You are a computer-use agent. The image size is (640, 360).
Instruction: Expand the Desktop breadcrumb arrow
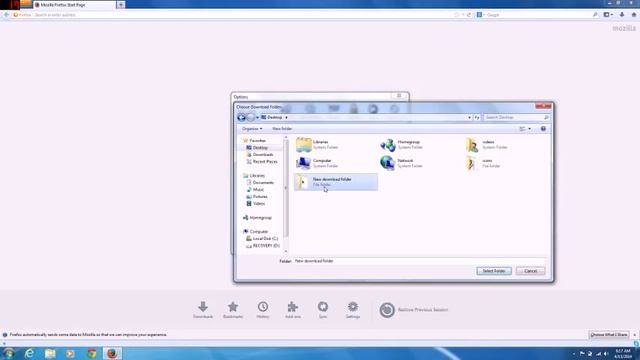pyautogui.click(x=286, y=118)
